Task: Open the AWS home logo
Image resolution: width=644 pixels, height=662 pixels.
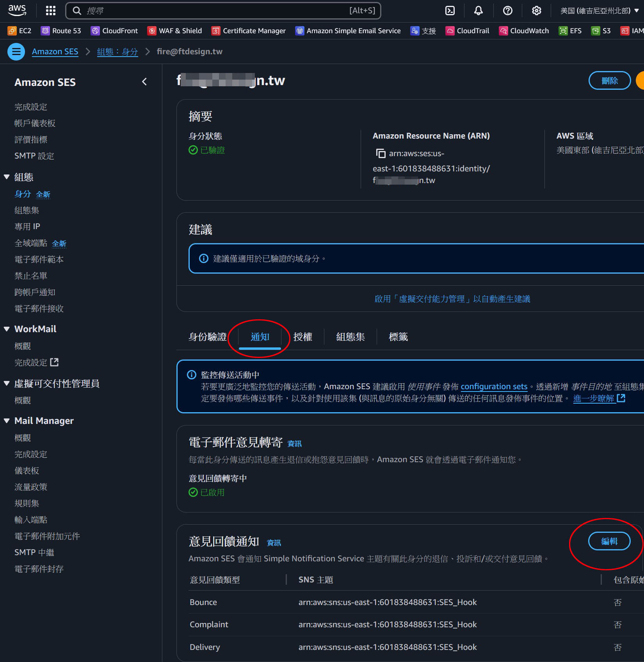Action: pyautogui.click(x=17, y=11)
